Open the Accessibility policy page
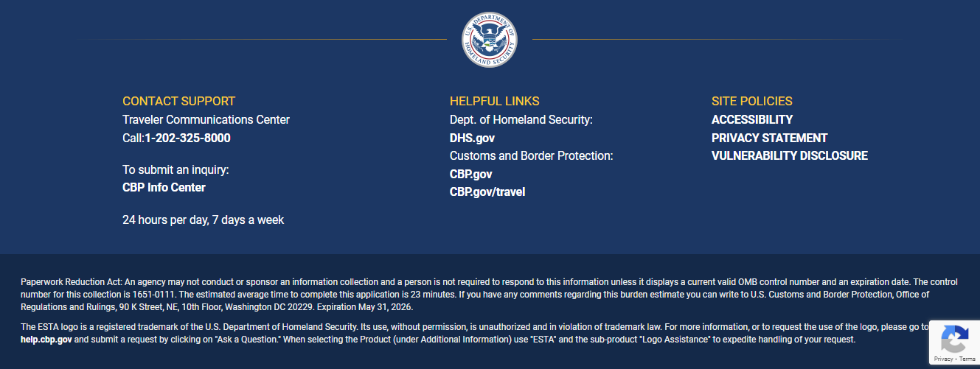The height and width of the screenshot is (369, 980). 751,119
